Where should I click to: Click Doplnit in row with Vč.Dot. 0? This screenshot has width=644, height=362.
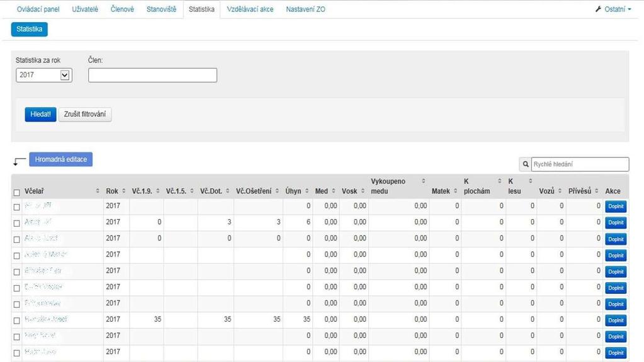click(616, 239)
